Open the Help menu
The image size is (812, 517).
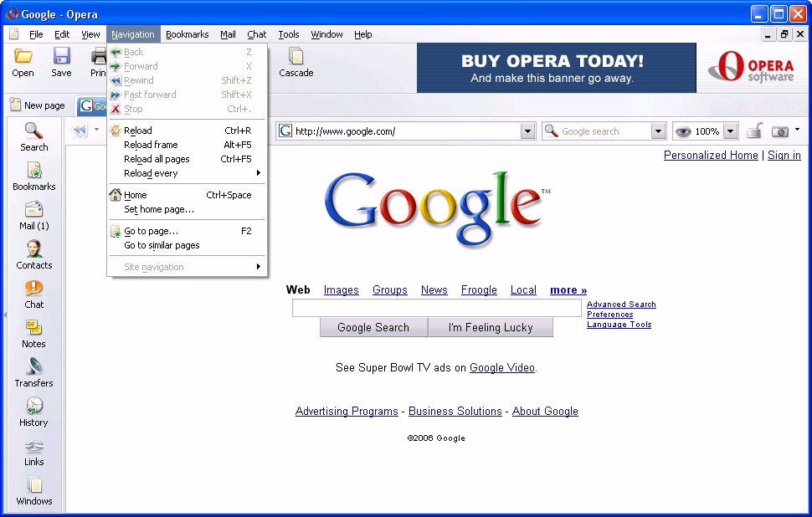(x=363, y=34)
